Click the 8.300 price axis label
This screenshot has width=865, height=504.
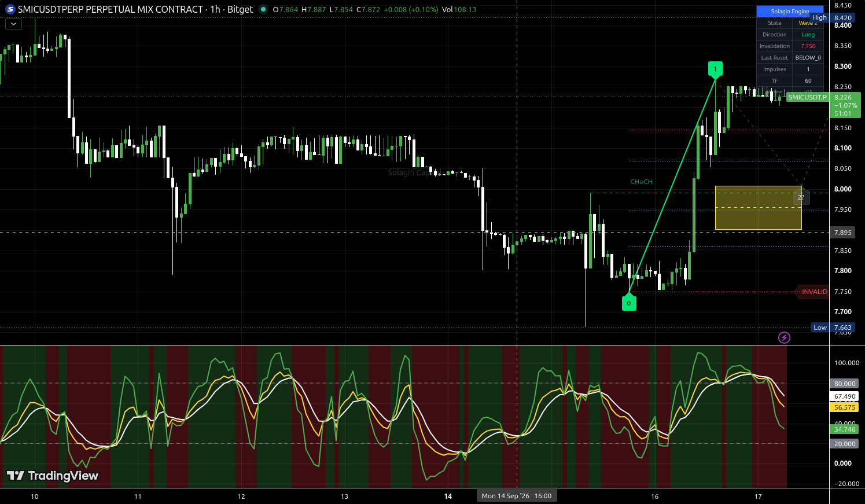pyautogui.click(x=842, y=67)
